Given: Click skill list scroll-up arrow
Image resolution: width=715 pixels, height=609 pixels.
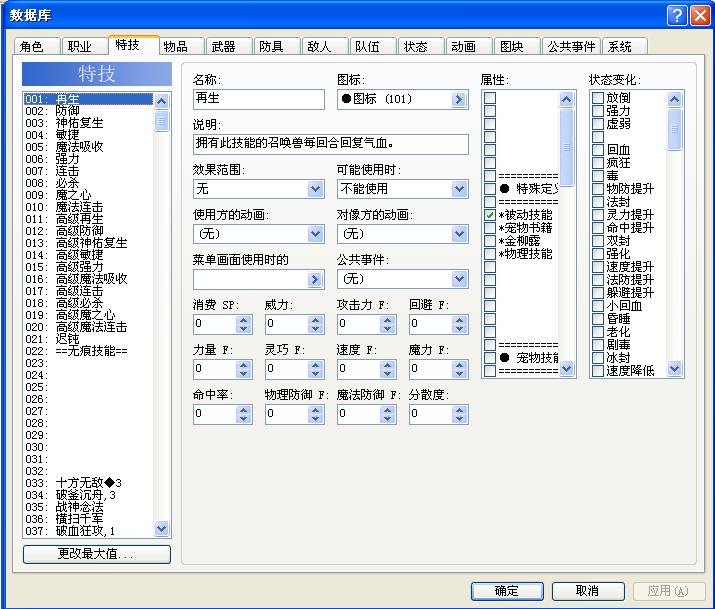Looking at the screenshot, I should pyautogui.click(x=161, y=101).
